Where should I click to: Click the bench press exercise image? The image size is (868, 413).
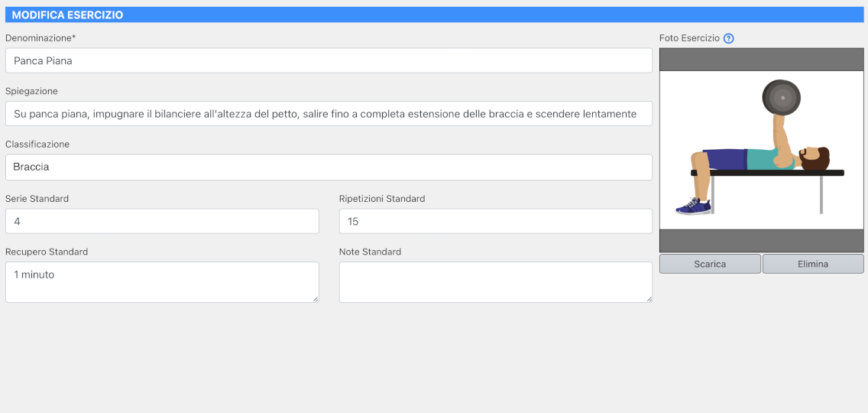(761, 150)
